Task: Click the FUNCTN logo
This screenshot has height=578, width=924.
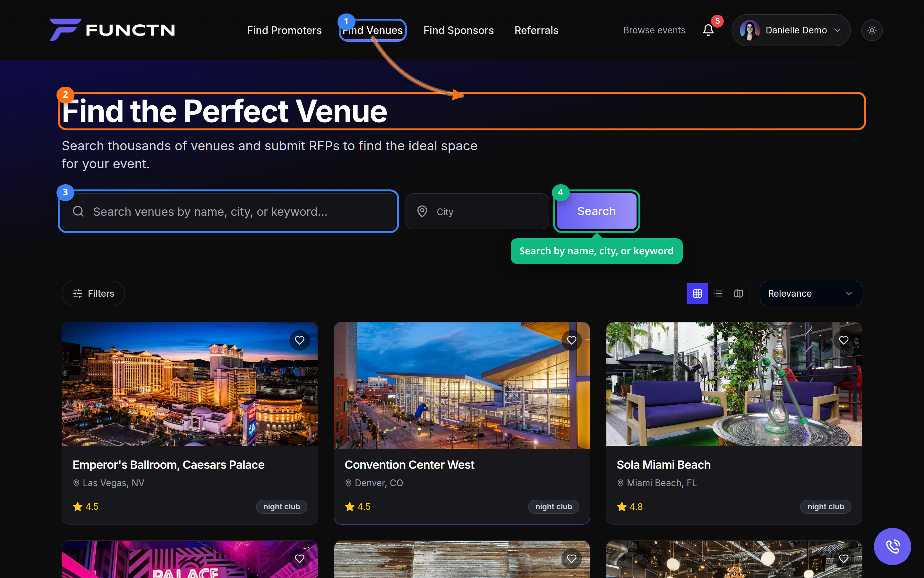Action: [112, 30]
